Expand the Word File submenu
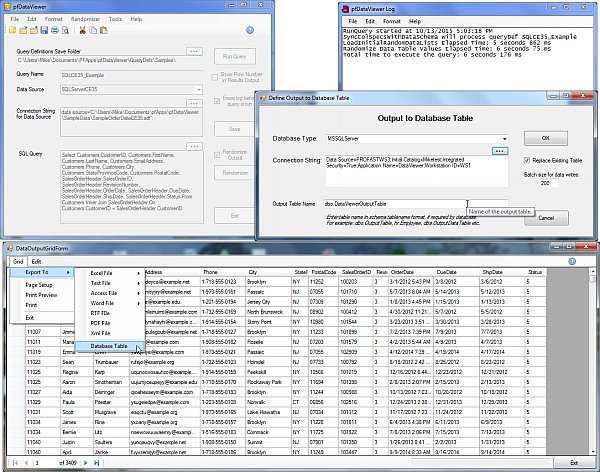This screenshot has width=600, height=472. [x=109, y=303]
